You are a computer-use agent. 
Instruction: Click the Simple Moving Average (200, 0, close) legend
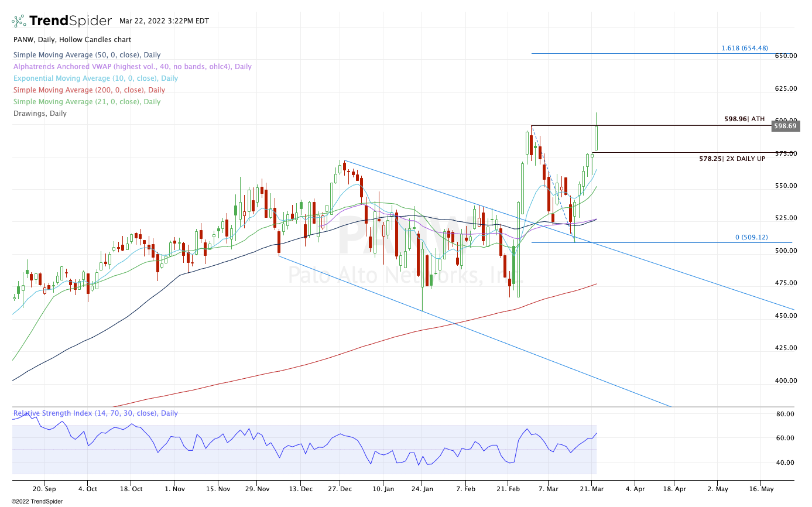point(89,90)
